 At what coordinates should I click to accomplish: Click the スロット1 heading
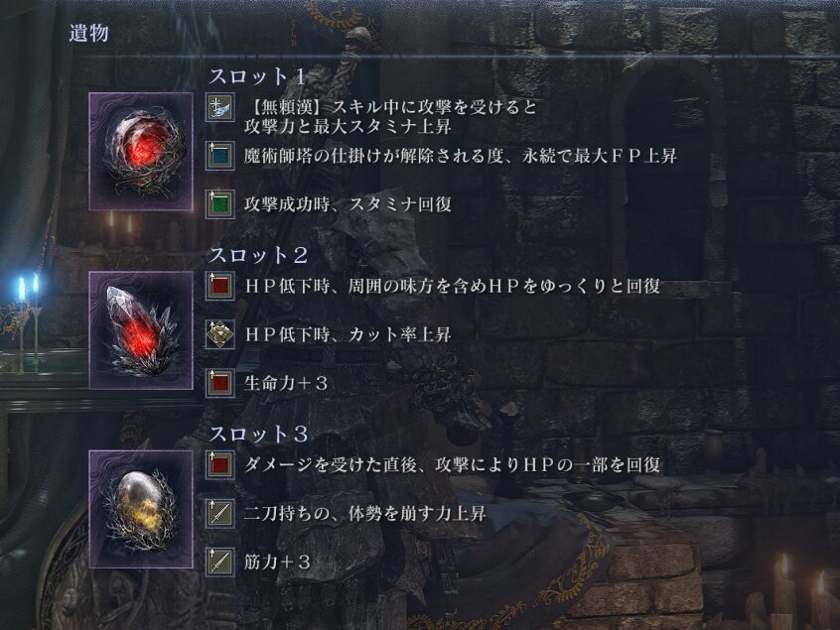[258, 76]
